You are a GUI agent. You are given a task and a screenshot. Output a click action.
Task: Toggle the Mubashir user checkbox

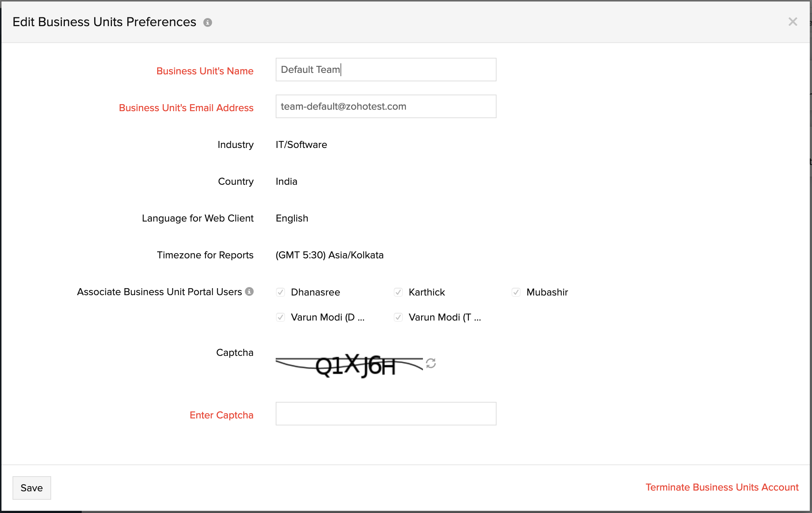point(516,292)
